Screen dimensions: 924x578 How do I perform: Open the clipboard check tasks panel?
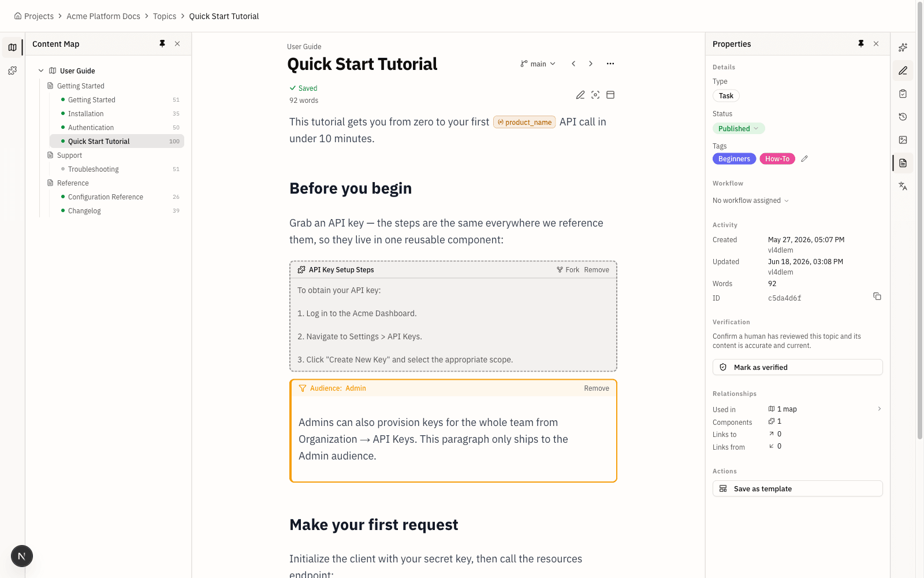(x=903, y=94)
